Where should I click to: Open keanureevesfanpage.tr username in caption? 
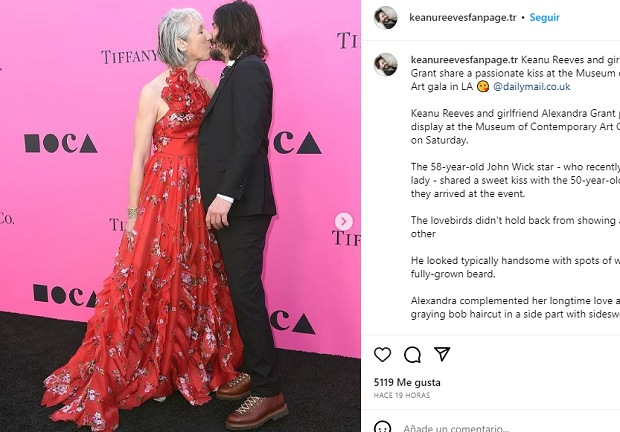pyautogui.click(x=464, y=60)
